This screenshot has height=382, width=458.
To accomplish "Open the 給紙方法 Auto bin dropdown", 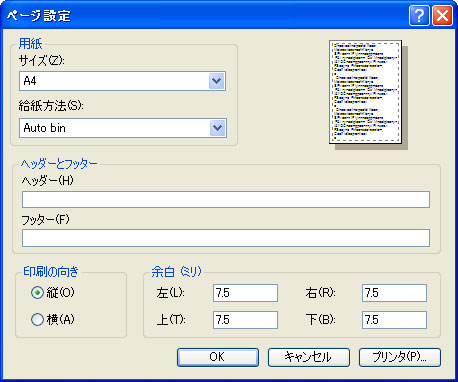I will coord(123,128).
